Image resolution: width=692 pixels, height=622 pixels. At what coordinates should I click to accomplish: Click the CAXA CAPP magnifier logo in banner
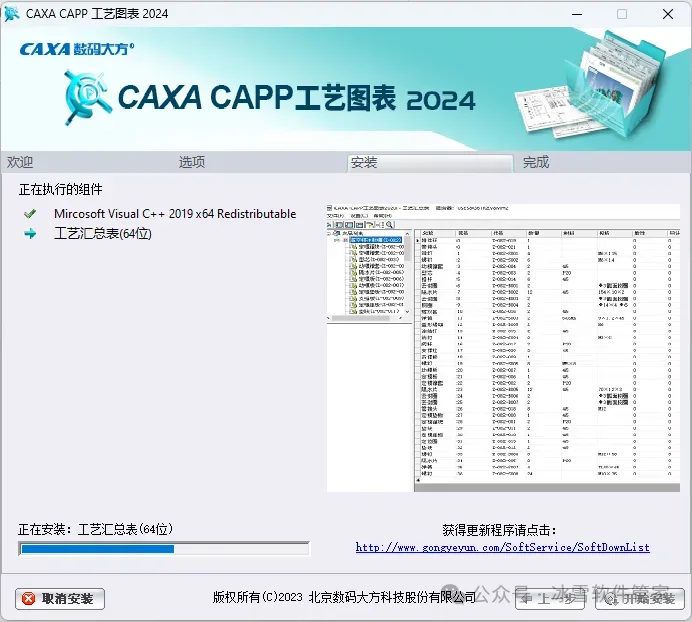[x=87, y=97]
